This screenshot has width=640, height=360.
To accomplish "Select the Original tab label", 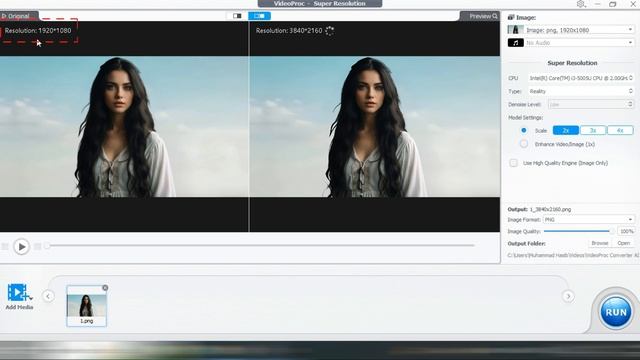I will (18, 16).
